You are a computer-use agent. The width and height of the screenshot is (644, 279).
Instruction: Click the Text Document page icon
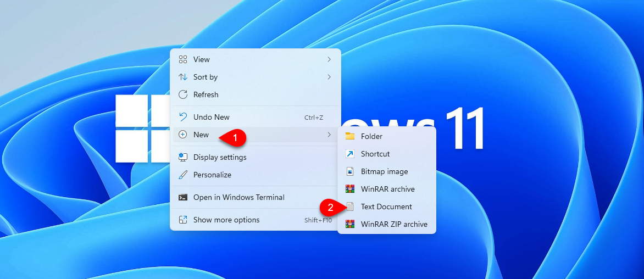tap(350, 207)
